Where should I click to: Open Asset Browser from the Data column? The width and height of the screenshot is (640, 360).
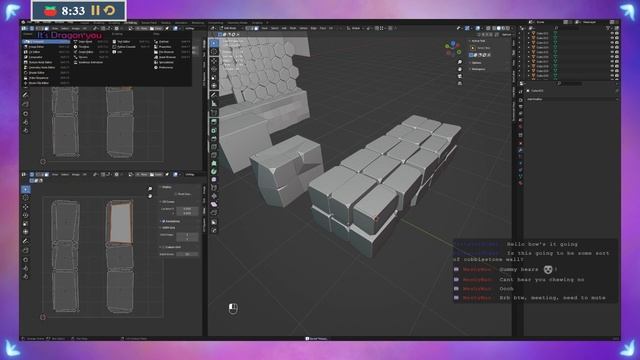[171, 57]
